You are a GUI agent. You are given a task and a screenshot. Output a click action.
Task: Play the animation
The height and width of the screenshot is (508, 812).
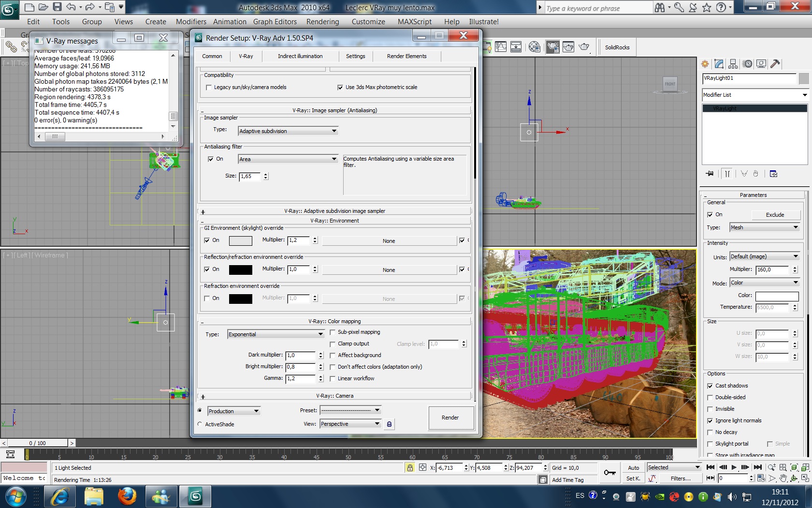734,467
